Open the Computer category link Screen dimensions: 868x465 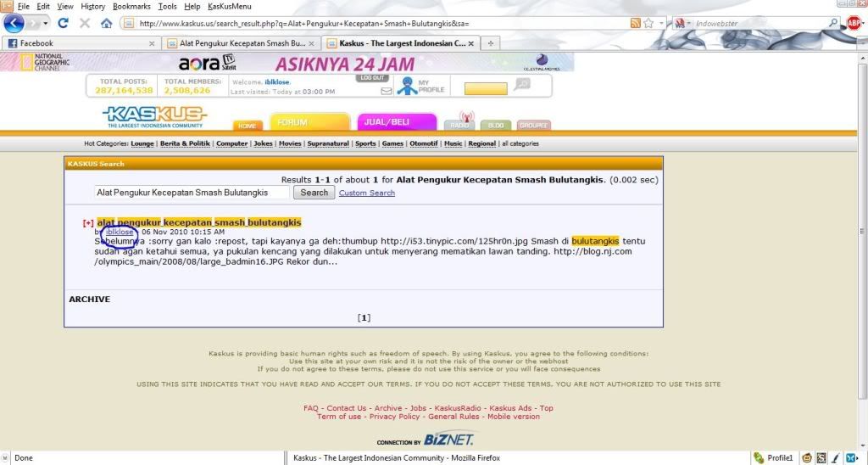click(231, 143)
